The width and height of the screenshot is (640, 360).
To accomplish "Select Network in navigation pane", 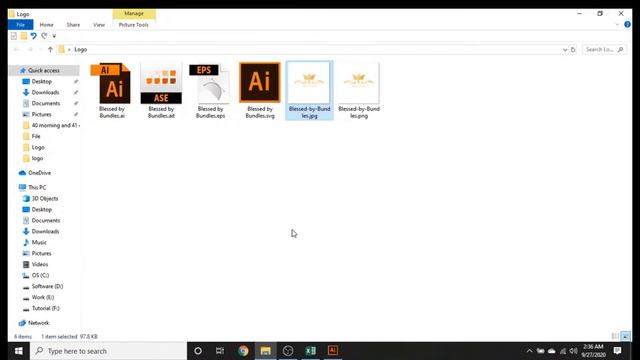I will click(38, 323).
